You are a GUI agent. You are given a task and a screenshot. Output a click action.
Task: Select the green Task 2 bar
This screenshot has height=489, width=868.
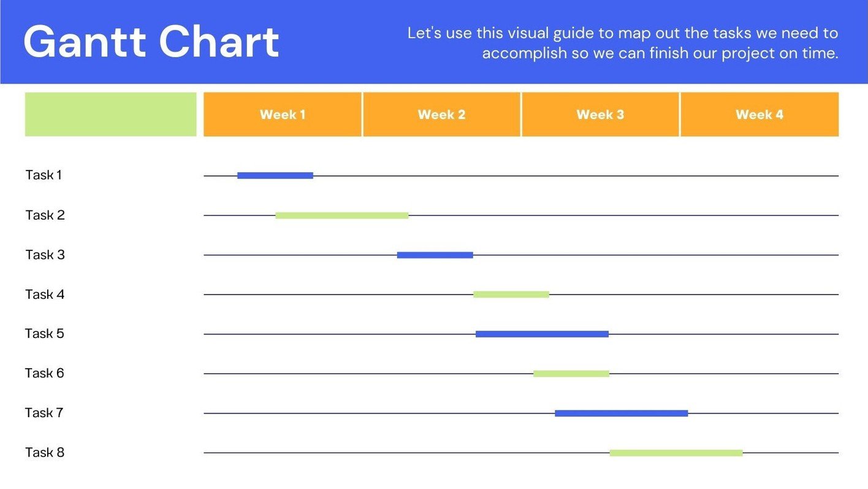(341, 215)
